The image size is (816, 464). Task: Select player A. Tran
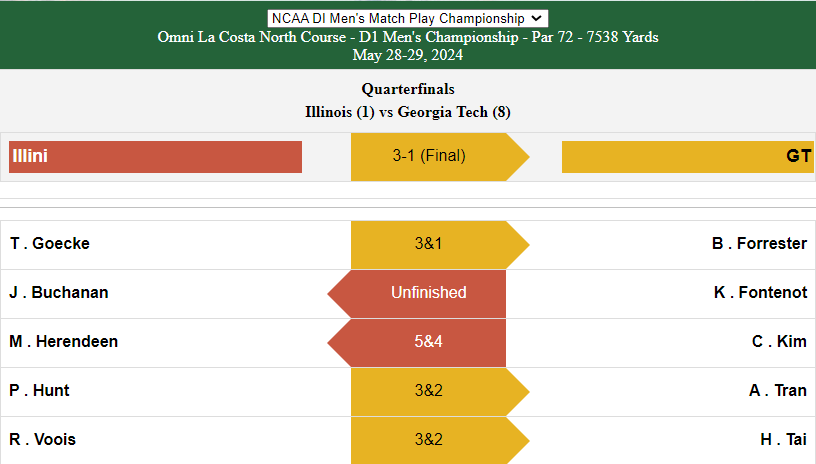click(x=778, y=390)
